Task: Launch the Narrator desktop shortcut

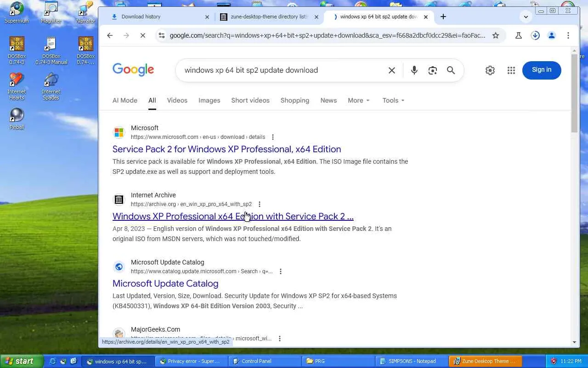Action: (85, 13)
